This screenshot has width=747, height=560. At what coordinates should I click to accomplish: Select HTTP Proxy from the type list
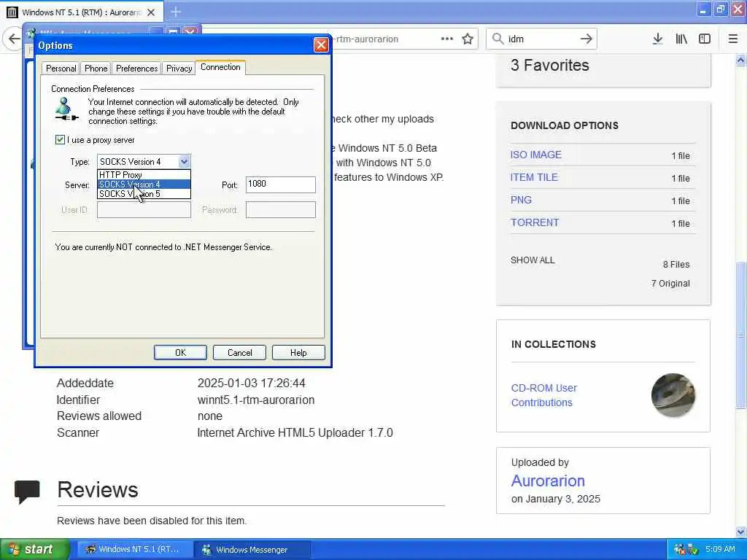pyautogui.click(x=144, y=175)
